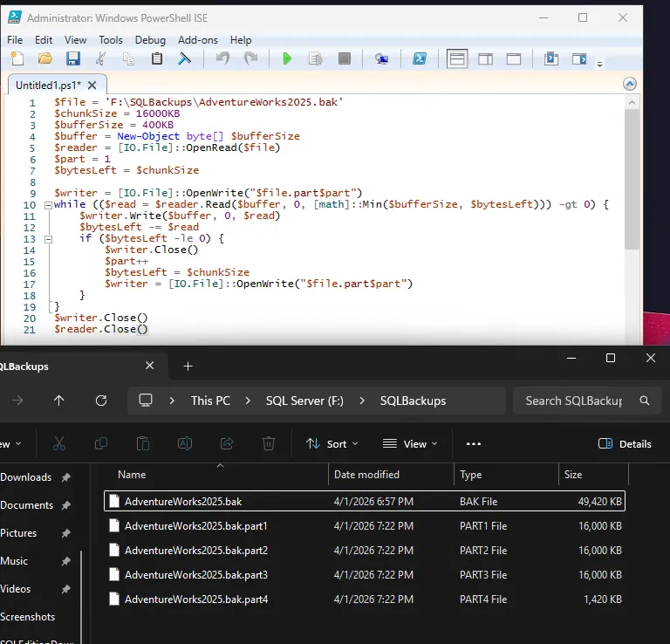This screenshot has height=644, width=670.
Task: Open the ISE toolbar overflow options arrow
Action: 600,64
